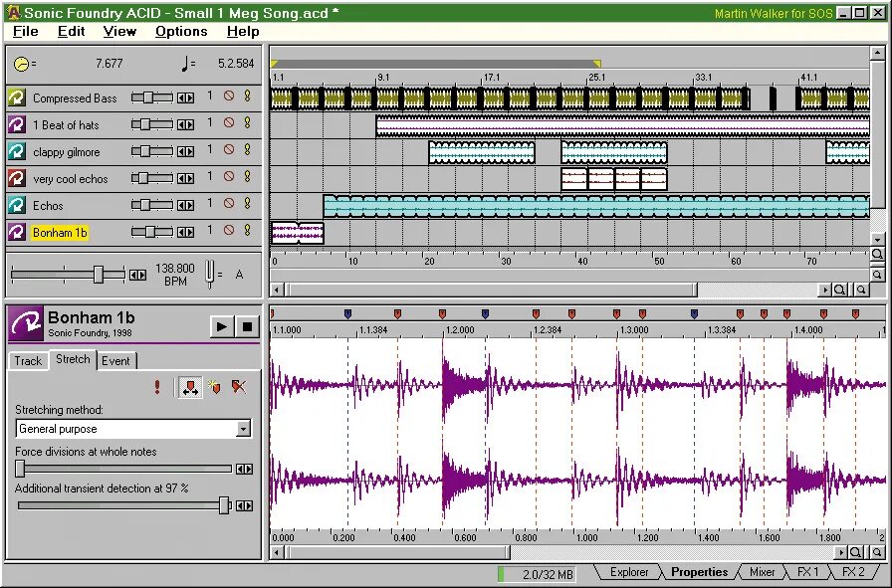Open the FX 1 tab

coord(807,573)
